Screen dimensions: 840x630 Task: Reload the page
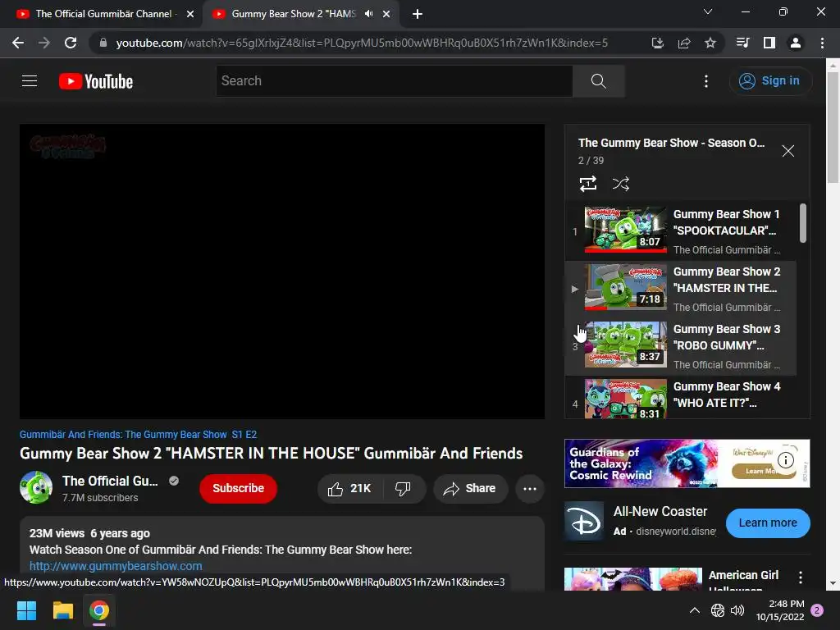pyautogui.click(x=71, y=43)
